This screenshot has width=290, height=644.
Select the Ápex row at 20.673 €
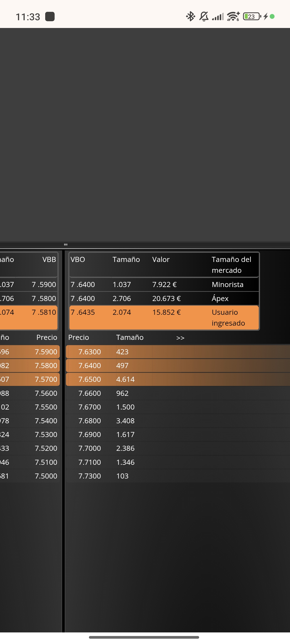click(x=164, y=298)
